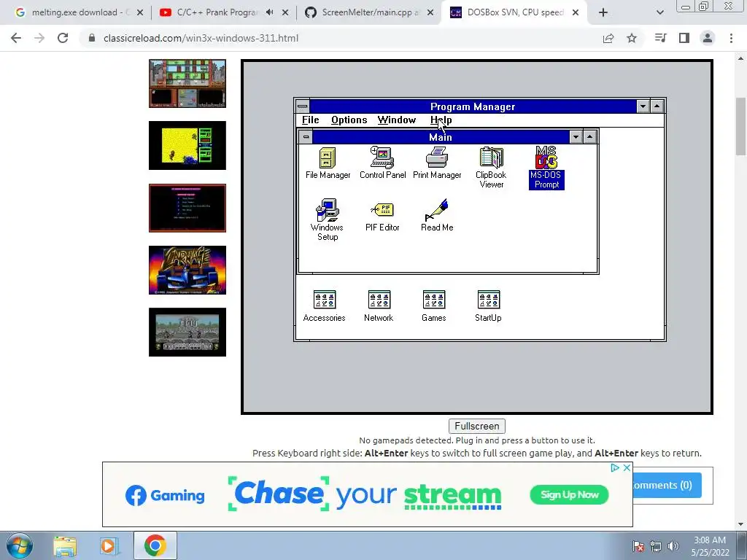Open Program Manager's File menu
747x560 pixels.
[311, 120]
